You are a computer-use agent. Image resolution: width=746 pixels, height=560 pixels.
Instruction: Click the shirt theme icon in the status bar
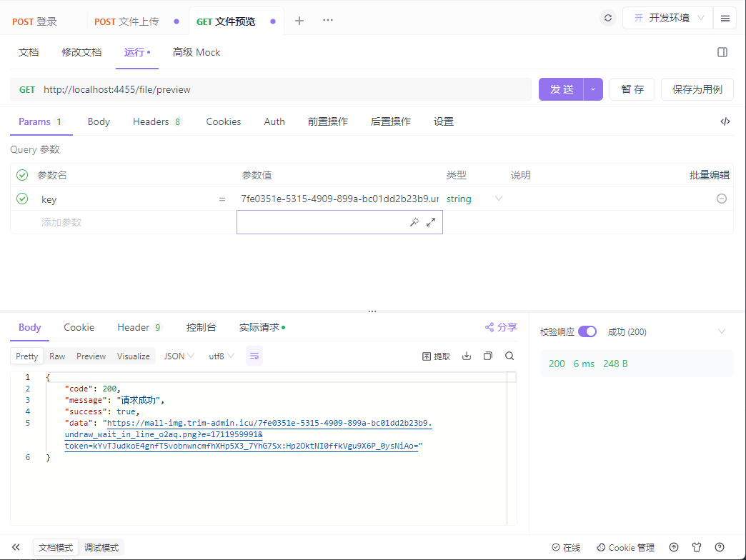click(697, 547)
